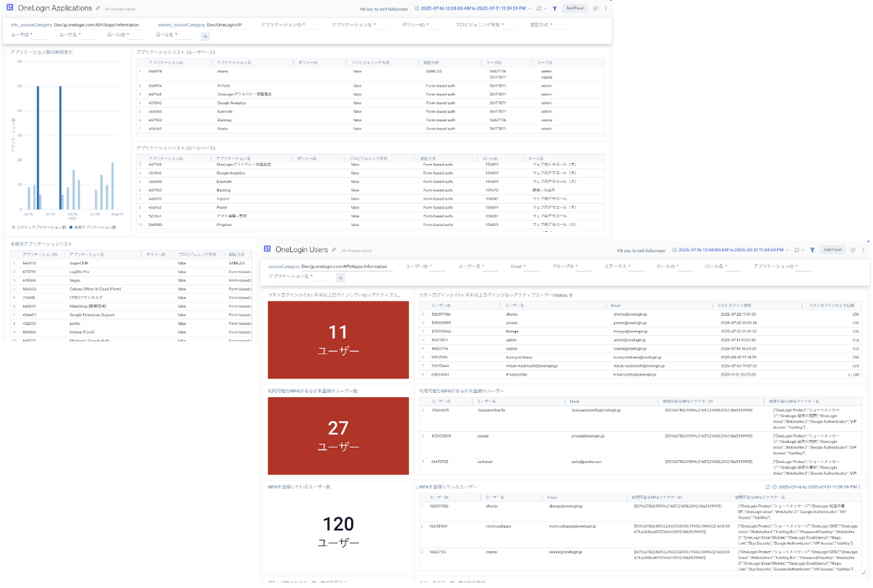This screenshot has height=588, width=873.
Task: Click the filter icon in OneLogin Users header
Action: [x=812, y=250]
